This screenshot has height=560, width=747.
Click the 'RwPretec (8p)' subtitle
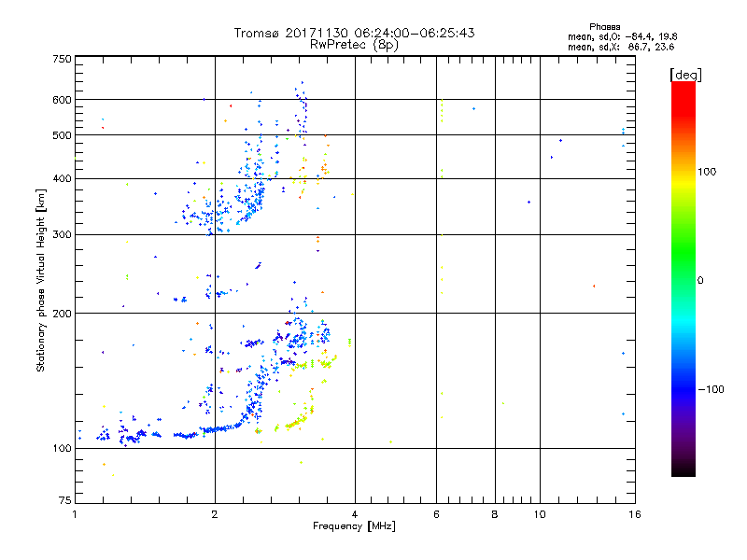coord(354,45)
